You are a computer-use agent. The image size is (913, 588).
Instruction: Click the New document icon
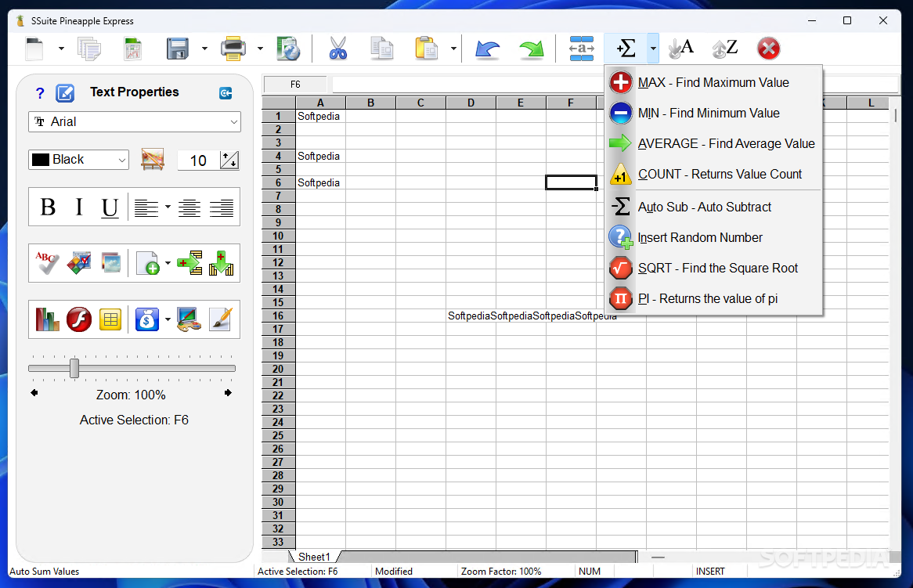(35, 49)
